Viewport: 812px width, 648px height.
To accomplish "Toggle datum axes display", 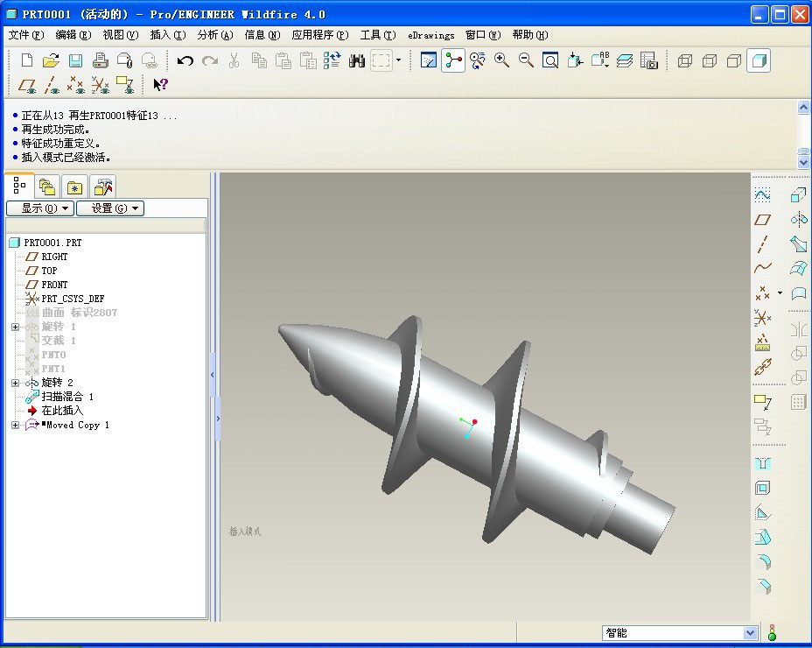I will (52, 85).
